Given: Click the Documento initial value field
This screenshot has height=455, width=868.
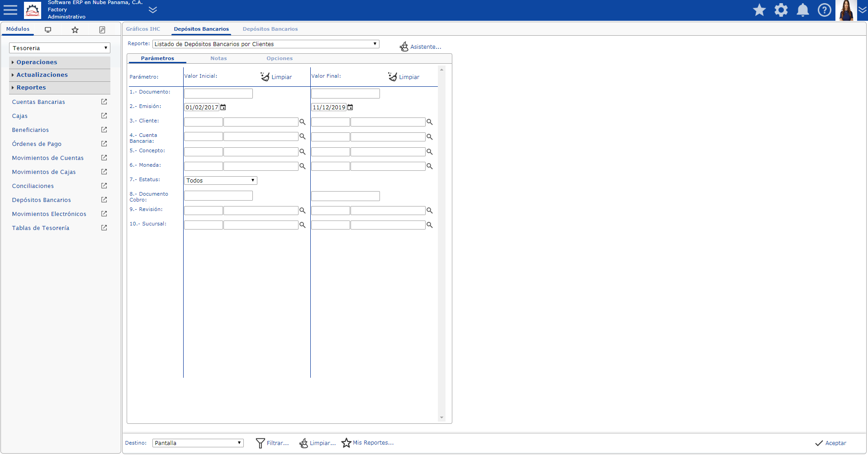Looking at the screenshot, I should coord(218,94).
